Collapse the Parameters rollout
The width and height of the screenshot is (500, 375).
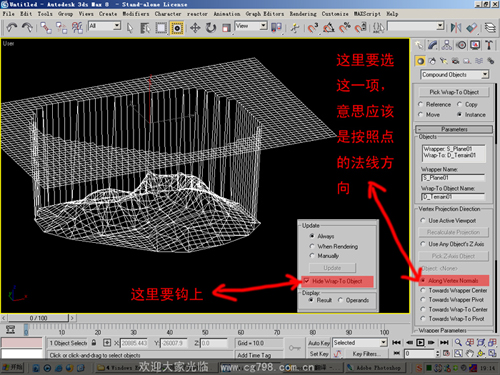coord(454,129)
